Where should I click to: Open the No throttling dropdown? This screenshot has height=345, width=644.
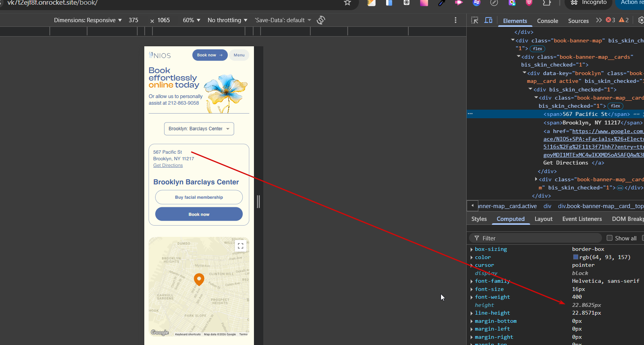click(227, 20)
